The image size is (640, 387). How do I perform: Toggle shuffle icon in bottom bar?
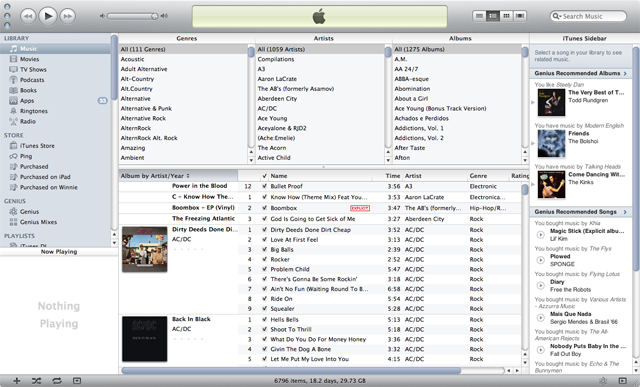[36, 381]
